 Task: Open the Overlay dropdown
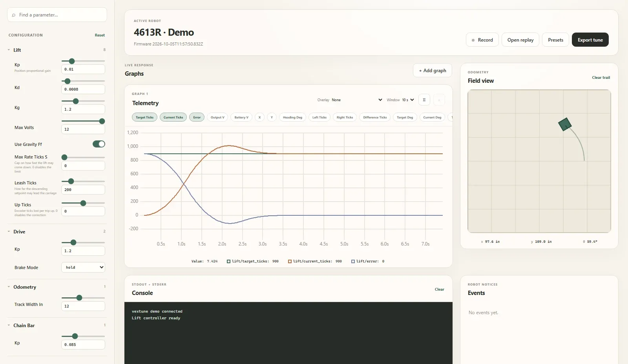point(357,100)
